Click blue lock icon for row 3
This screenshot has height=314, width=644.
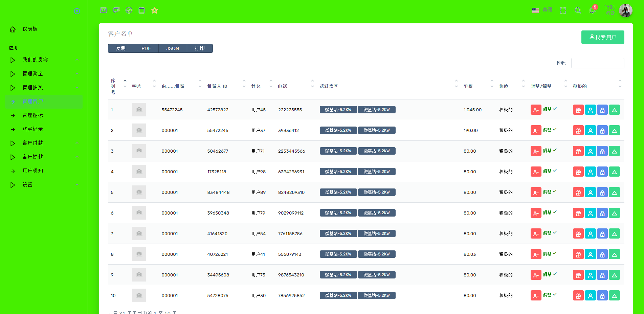(602, 151)
